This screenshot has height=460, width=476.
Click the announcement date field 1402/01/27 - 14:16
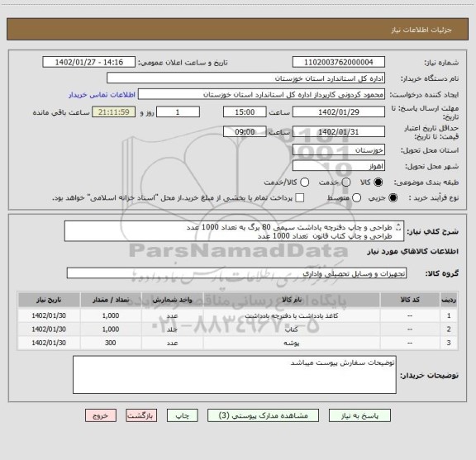tap(89, 62)
